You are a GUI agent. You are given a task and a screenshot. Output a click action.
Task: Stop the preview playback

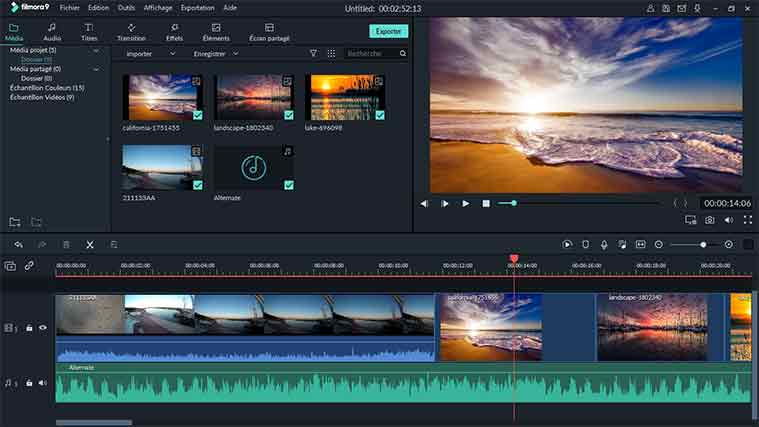[x=486, y=203]
